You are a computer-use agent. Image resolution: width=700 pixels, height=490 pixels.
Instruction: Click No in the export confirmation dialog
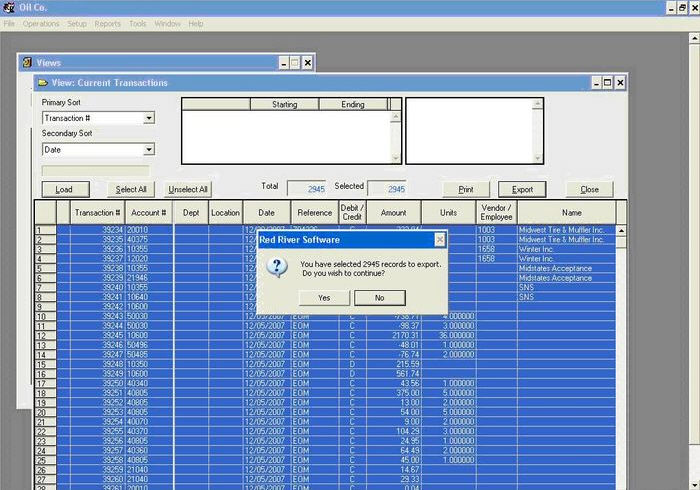click(379, 298)
